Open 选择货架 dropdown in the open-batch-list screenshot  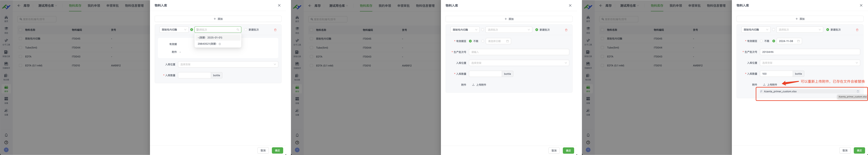pos(228,64)
